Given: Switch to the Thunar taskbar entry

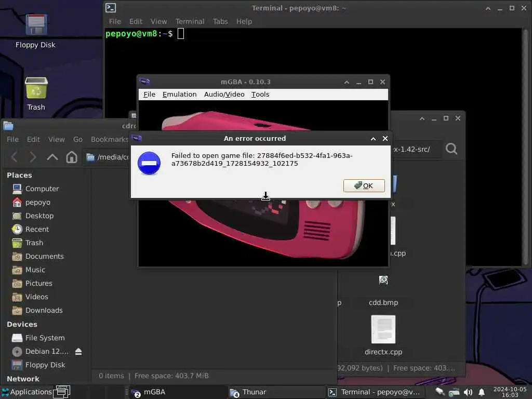Looking at the screenshot, I should click(276, 392).
